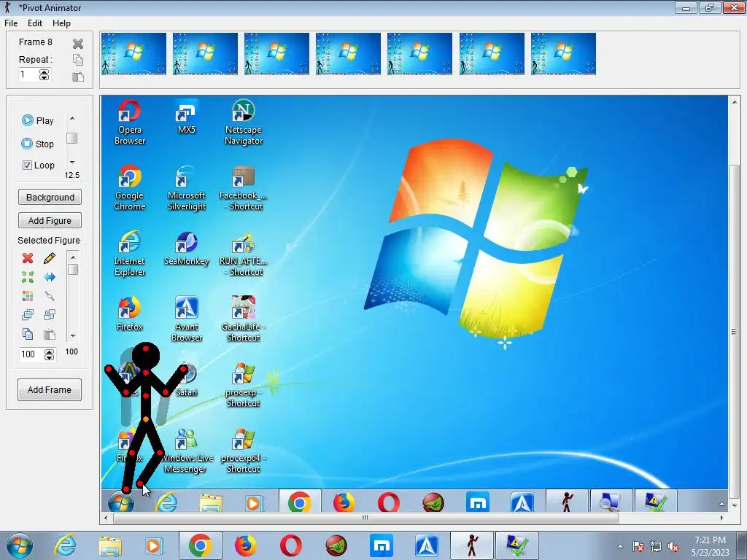This screenshot has width=747, height=560.
Task: Select the second frame thumbnail
Action: click(x=205, y=54)
